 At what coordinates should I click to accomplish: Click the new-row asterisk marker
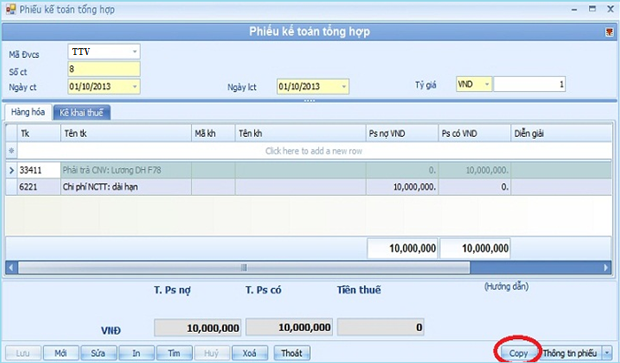(x=11, y=151)
